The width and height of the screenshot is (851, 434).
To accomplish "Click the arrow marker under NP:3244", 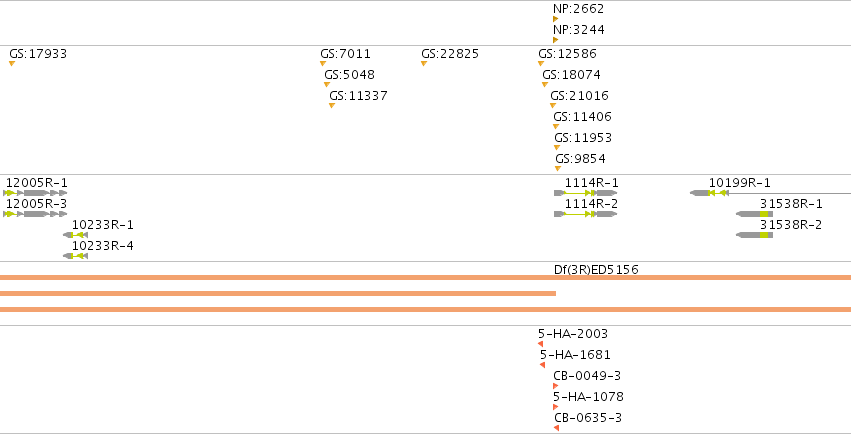I will [x=556, y=40].
